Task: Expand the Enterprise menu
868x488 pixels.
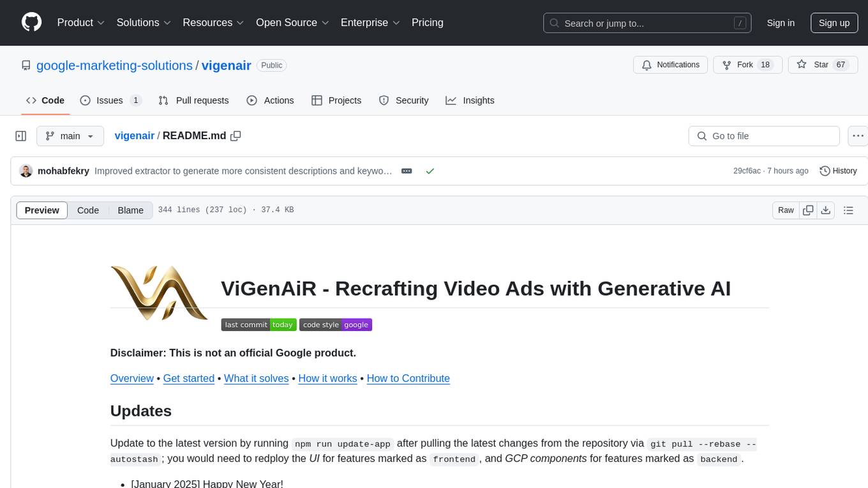Action: (x=370, y=22)
